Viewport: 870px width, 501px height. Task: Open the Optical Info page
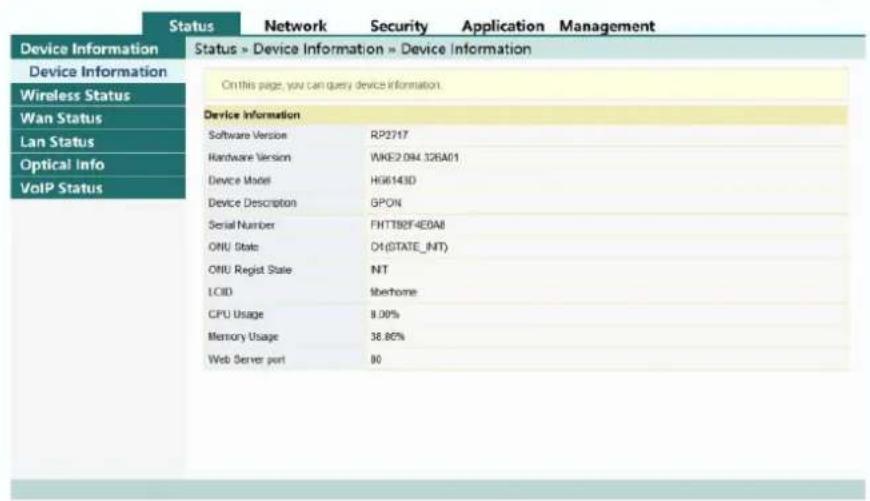pyautogui.click(x=98, y=165)
